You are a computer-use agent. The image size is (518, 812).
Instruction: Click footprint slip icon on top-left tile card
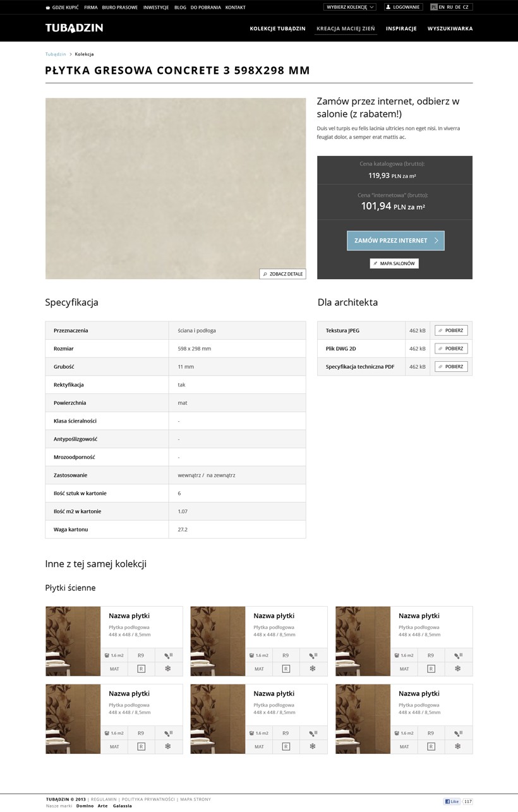click(168, 655)
